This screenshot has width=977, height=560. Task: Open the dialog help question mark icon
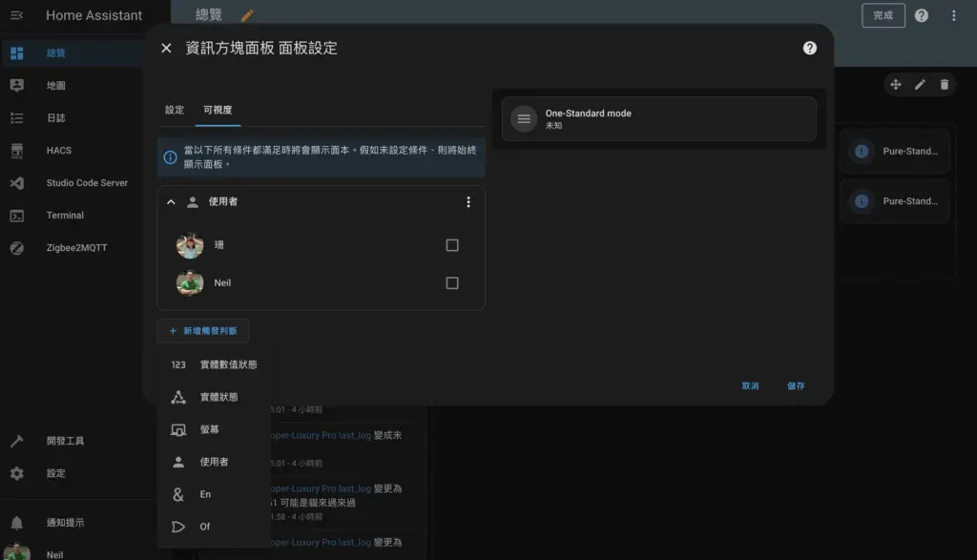click(x=809, y=48)
